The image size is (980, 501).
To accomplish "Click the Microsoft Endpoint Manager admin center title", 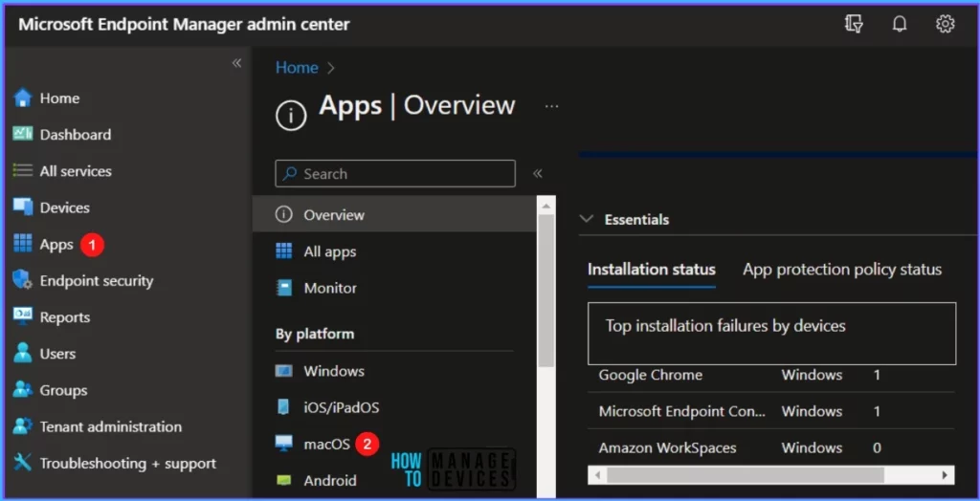I will [184, 24].
